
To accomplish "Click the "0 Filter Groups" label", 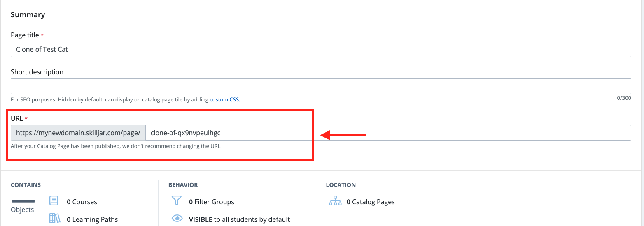I will point(211,202).
